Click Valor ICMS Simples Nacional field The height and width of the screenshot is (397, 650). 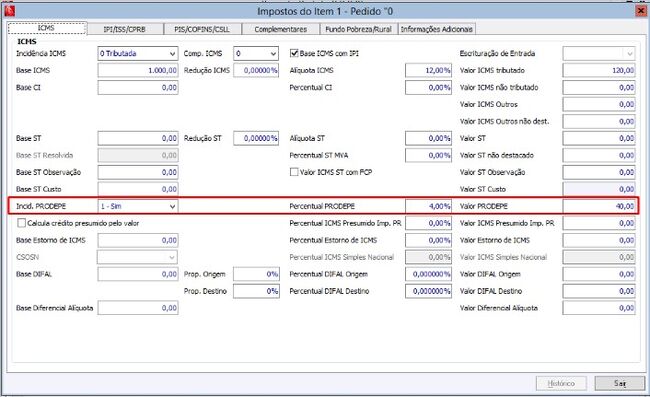[x=599, y=257]
